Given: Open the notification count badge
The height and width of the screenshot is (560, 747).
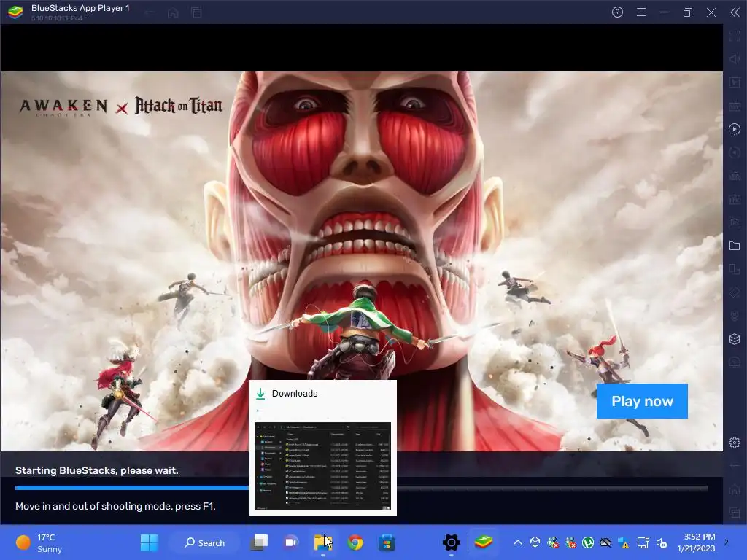Looking at the screenshot, I should coord(727,542).
